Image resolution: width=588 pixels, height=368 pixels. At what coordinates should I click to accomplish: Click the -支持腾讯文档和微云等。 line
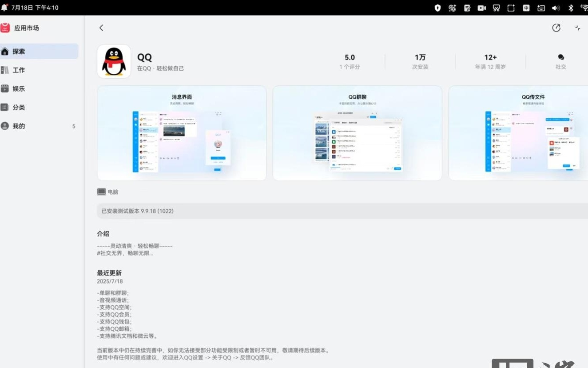[127, 336]
